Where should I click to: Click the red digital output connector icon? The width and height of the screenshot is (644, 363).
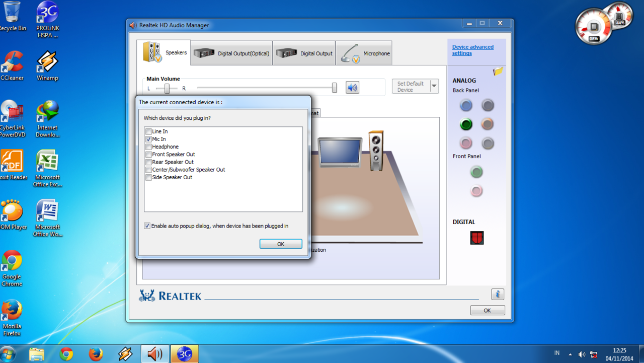[476, 238]
